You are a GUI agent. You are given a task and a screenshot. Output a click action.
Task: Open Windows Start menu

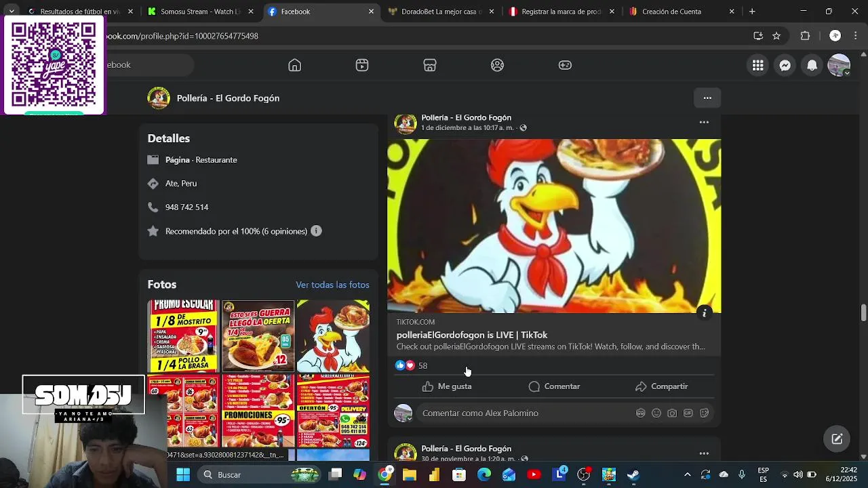183,474
